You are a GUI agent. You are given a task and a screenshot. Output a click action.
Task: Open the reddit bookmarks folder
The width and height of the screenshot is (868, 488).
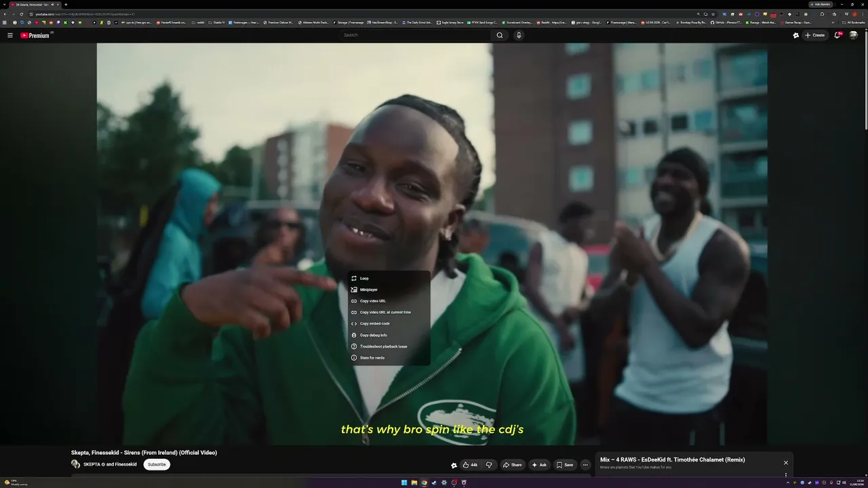198,22
